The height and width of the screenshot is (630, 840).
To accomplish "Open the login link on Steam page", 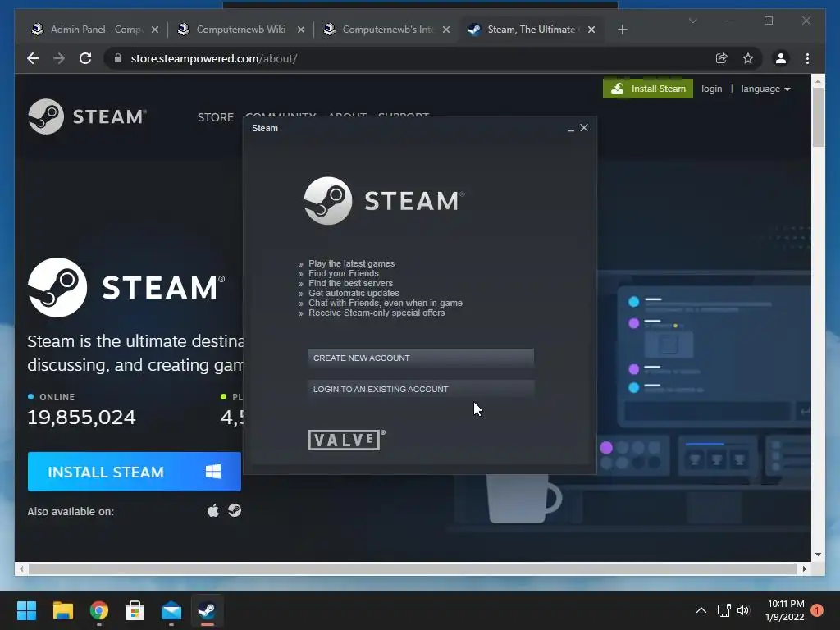I will (x=711, y=89).
